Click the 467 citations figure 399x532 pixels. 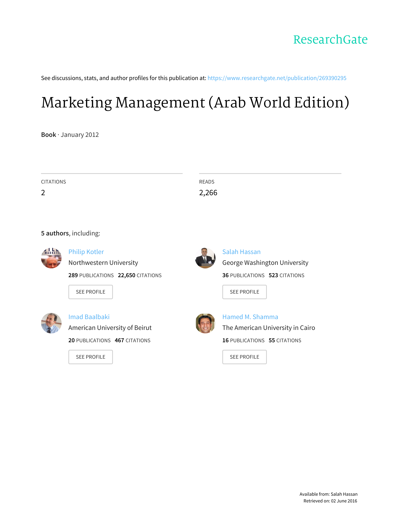tap(133, 341)
